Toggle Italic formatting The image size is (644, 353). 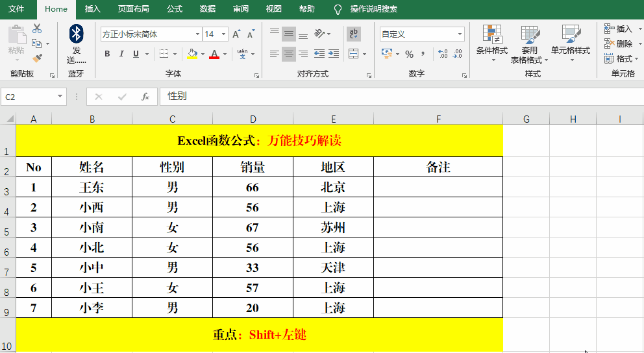pos(122,54)
